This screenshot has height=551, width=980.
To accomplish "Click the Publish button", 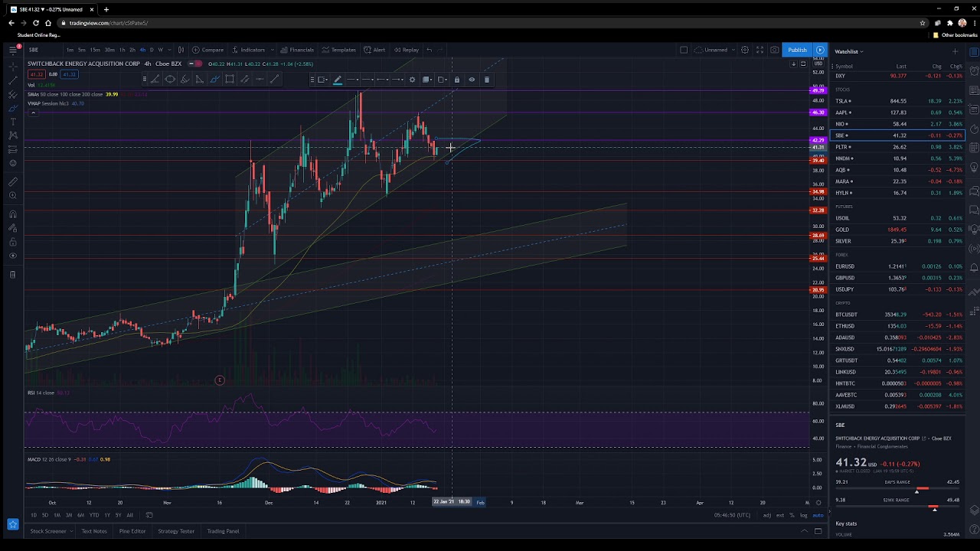I will (x=797, y=50).
